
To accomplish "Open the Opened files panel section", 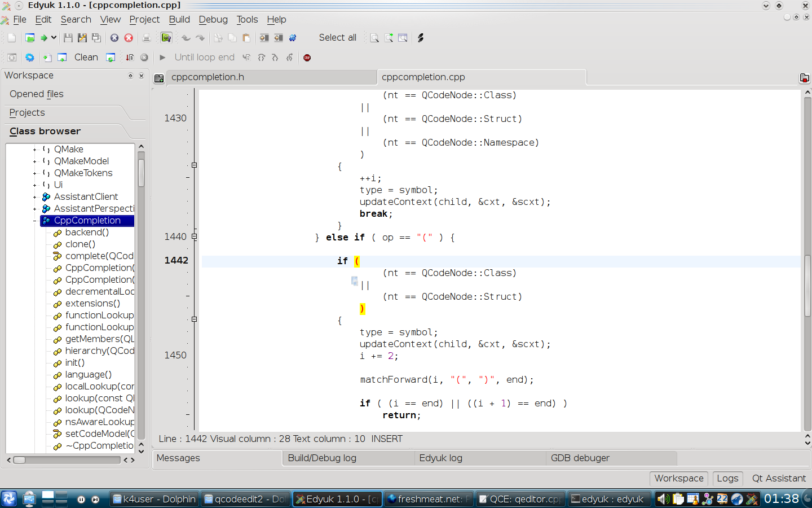I will click(37, 94).
